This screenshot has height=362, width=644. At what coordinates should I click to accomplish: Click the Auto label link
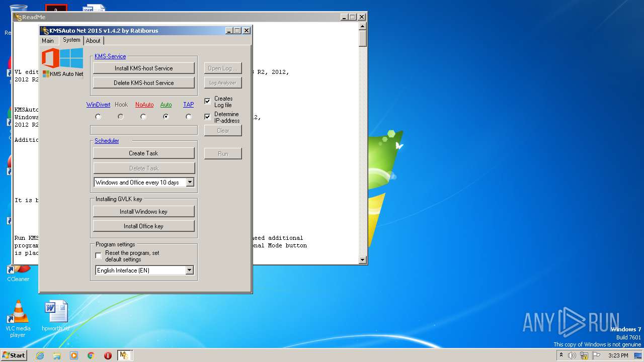click(166, 105)
